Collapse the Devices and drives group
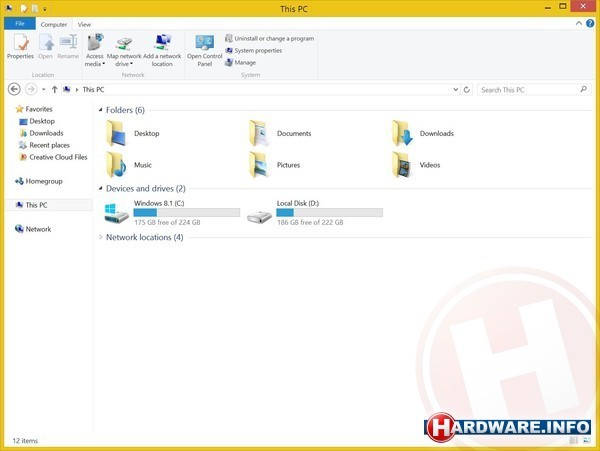This screenshot has height=451, width=600. pos(100,188)
